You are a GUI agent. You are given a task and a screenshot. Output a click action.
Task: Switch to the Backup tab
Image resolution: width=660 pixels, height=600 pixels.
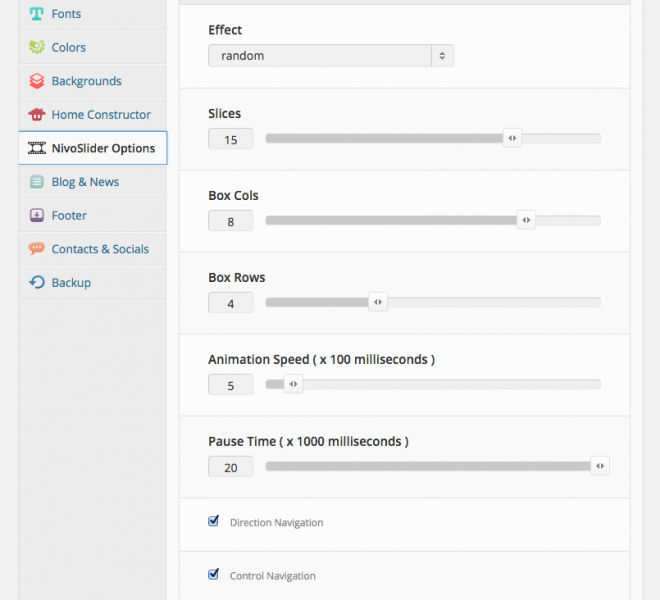[71, 283]
